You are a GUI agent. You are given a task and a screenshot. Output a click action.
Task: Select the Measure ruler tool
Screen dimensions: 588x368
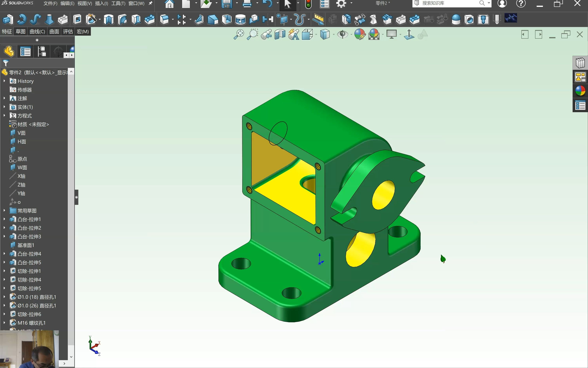(318, 19)
